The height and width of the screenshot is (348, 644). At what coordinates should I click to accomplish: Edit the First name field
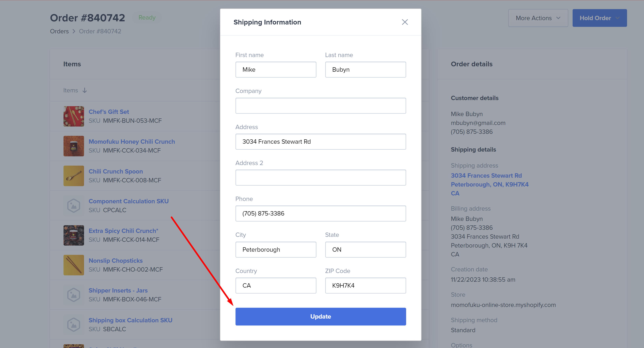276,69
